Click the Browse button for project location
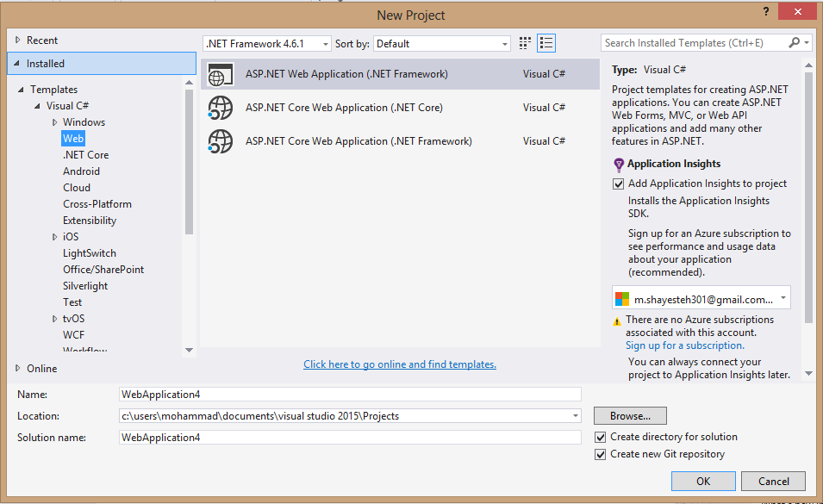The height and width of the screenshot is (504, 823). (629, 415)
